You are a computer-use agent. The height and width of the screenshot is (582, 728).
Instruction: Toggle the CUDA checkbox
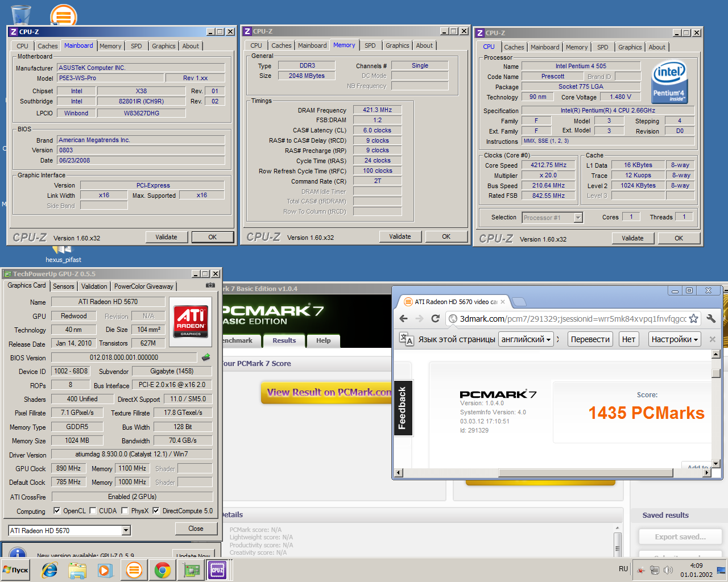93,510
